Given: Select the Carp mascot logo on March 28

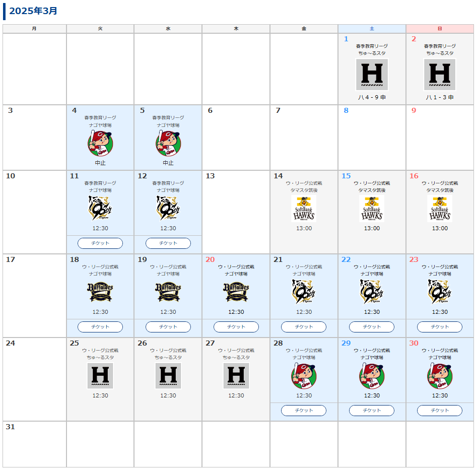Looking at the screenshot, I should [x=304, y=376].
